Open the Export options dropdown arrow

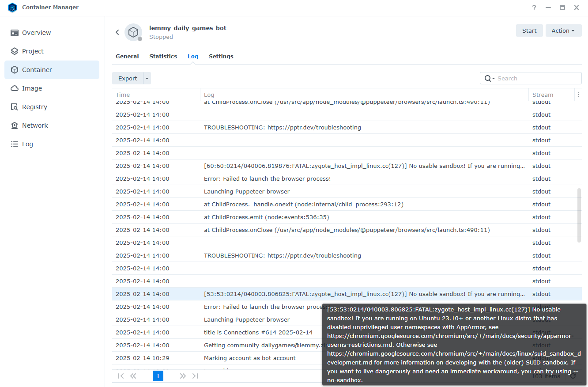[x=147, y=78]
